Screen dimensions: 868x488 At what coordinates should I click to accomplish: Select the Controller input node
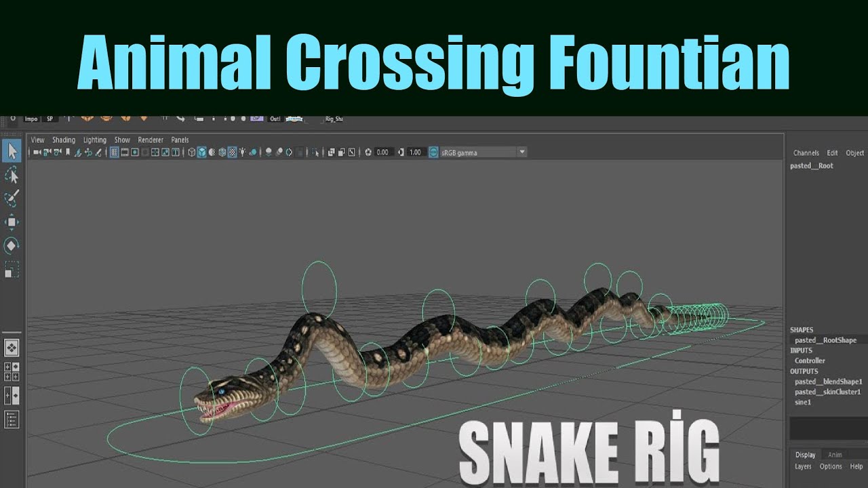click(x=810, y=361)
